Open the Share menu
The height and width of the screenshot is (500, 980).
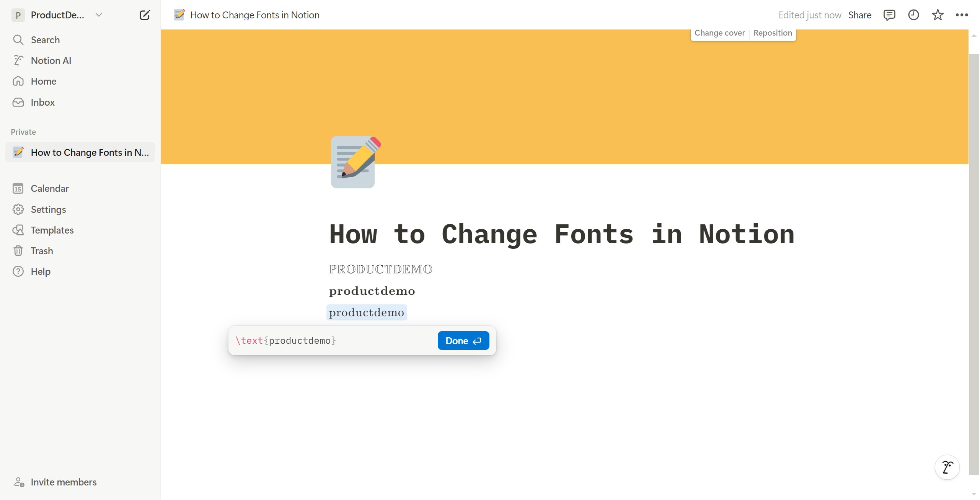(860, 15)
